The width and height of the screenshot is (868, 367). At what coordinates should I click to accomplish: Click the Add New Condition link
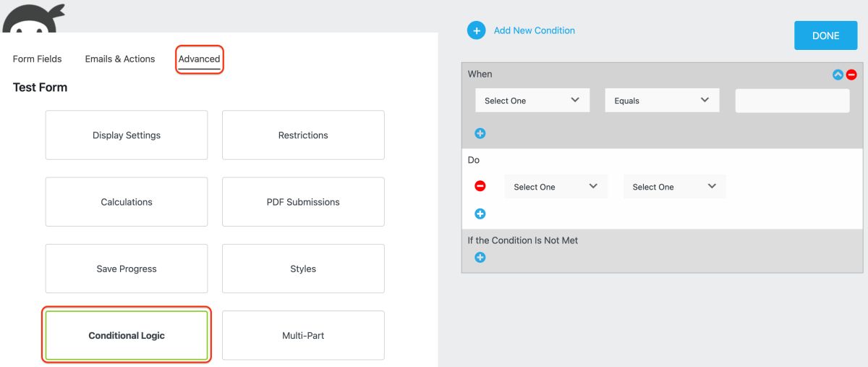(x=535, y=30)
